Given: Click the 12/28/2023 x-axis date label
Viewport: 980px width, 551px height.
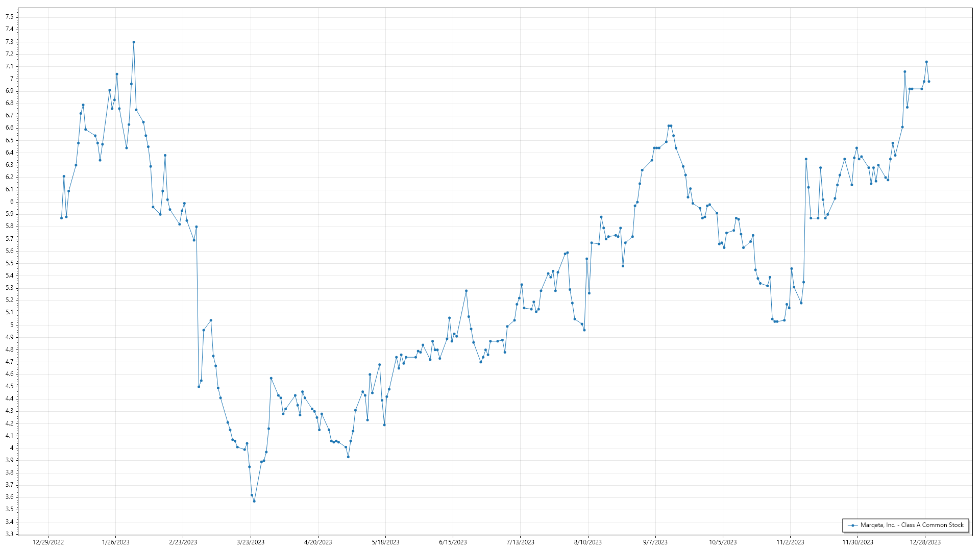Looking at the screenshot, I should 925,542.
